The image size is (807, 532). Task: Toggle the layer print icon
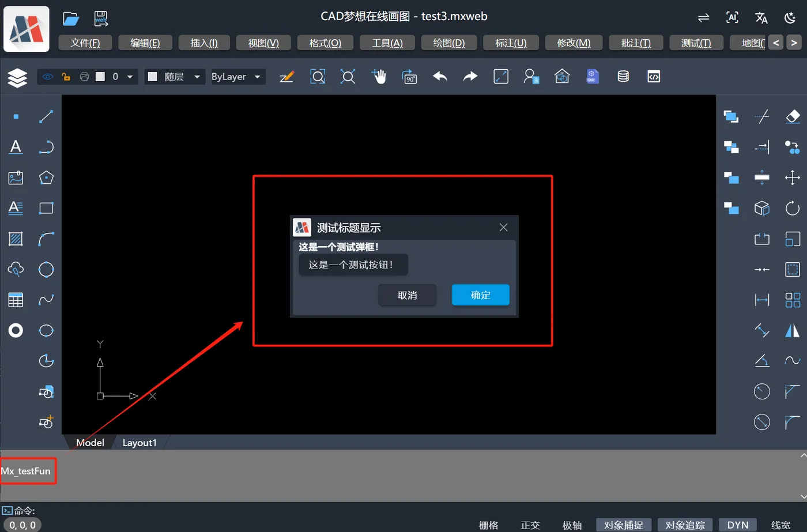(x=84, y=77)
